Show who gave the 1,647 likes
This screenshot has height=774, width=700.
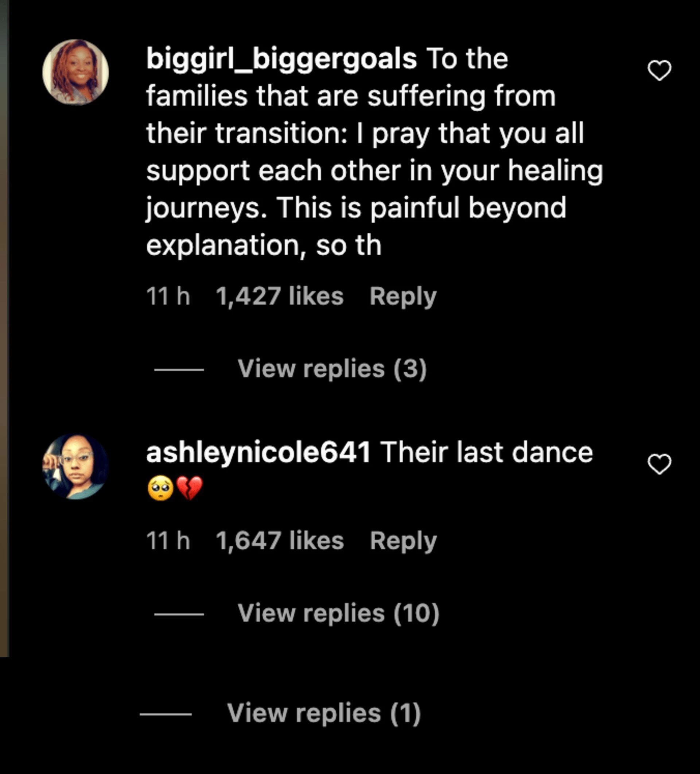pyautogui.click(x=280, y=541)
